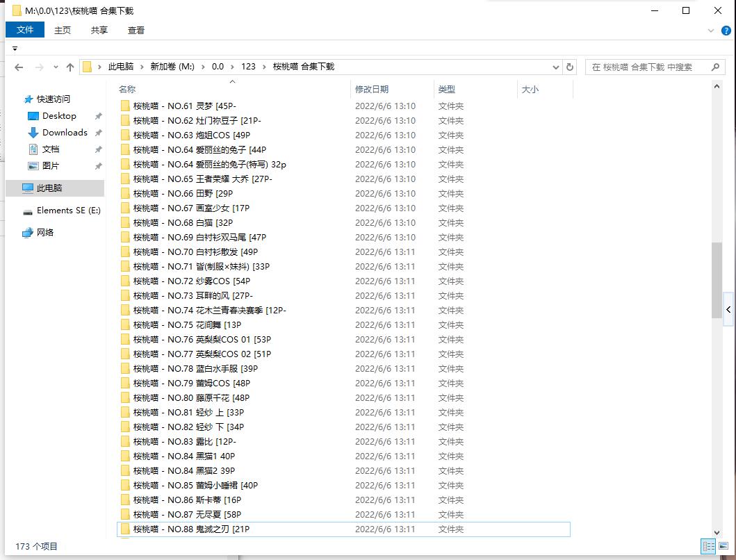Select folder NO.71 皆(制服×妹抖)
Screen dimensions: 736x560
click(x=343, y=267)
